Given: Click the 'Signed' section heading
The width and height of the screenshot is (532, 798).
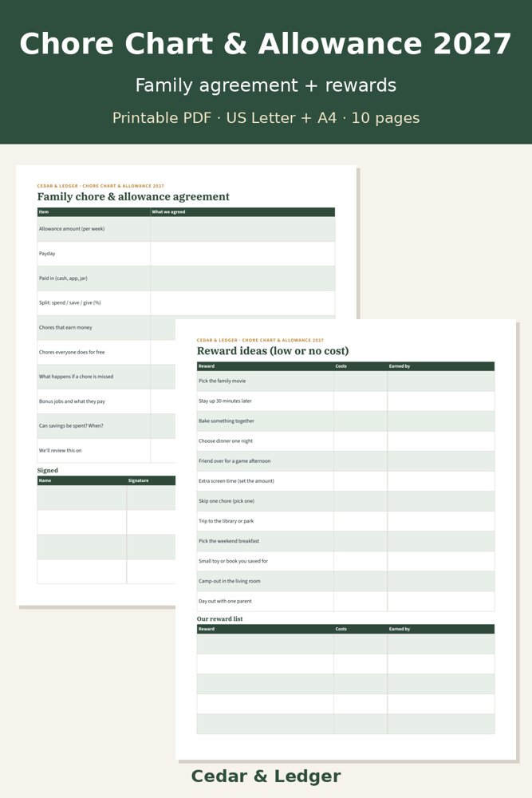Looking at the screenshot, I should [48, 470].
